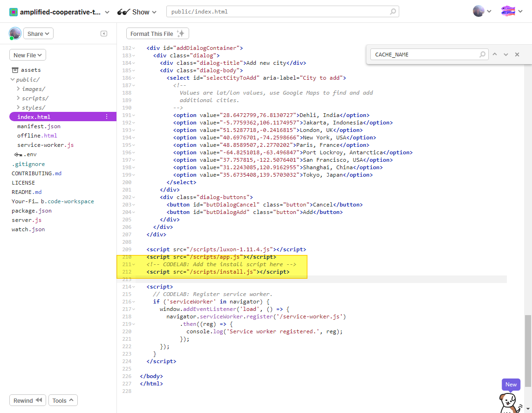
Task: Click the editor vertical scrollbar thumb
Action: pos(528,351)
